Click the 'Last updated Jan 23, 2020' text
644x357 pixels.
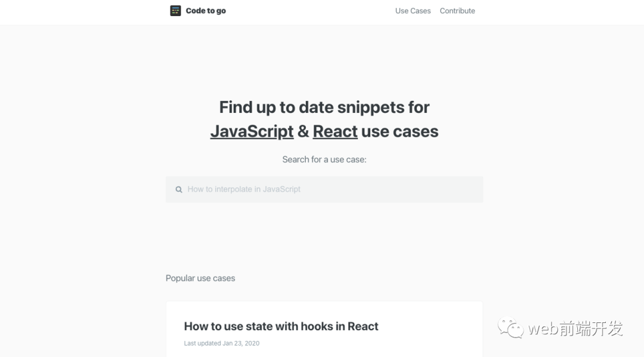click(222, 343)
